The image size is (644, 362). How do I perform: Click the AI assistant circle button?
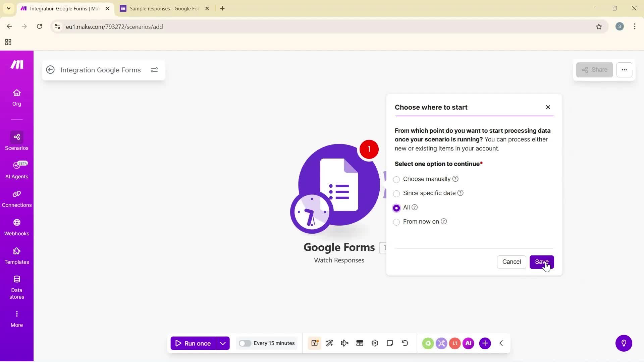tap(468, 343)
